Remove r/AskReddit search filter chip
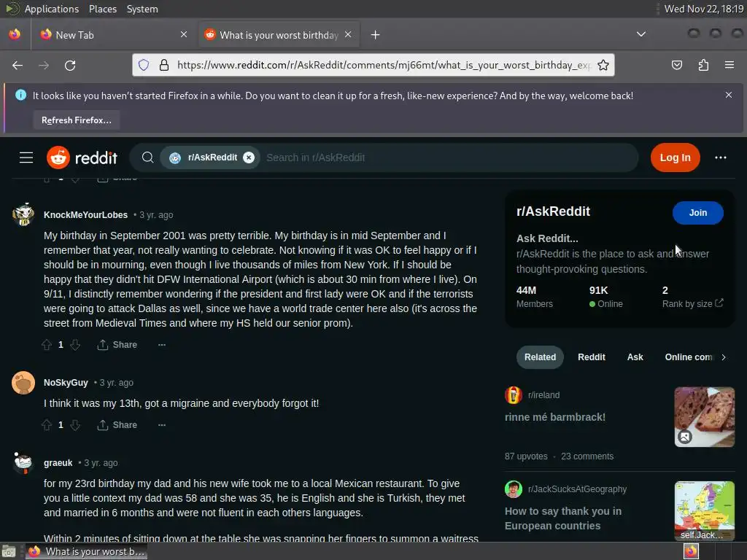Viewport: 747px width, 560px height. pyautogui.click(x=249, y=157)
